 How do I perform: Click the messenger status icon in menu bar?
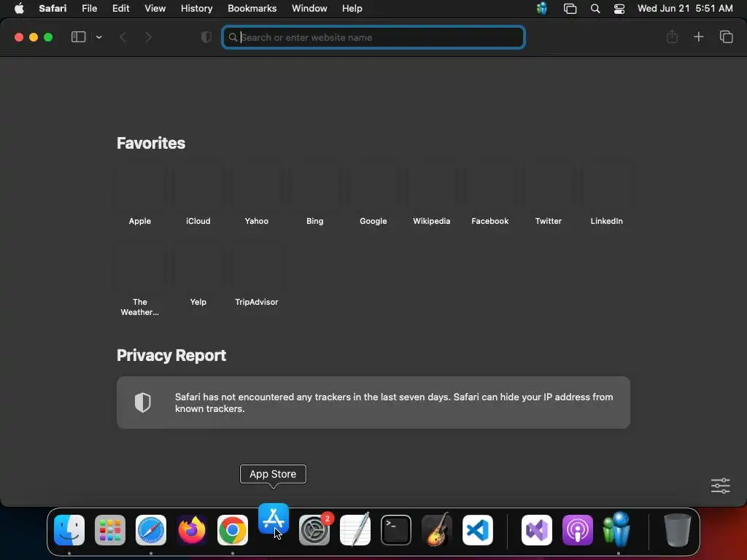pyautogui.click(x=542, y=9)
